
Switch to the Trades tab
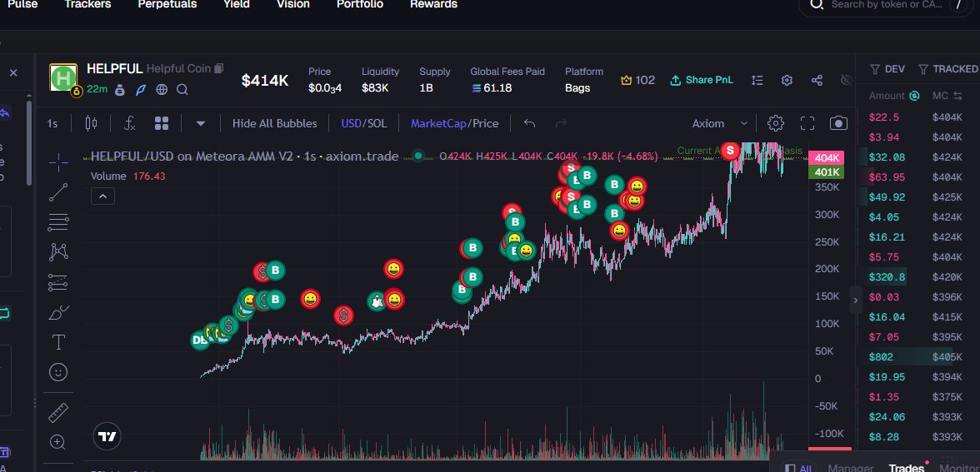point(906,468)
